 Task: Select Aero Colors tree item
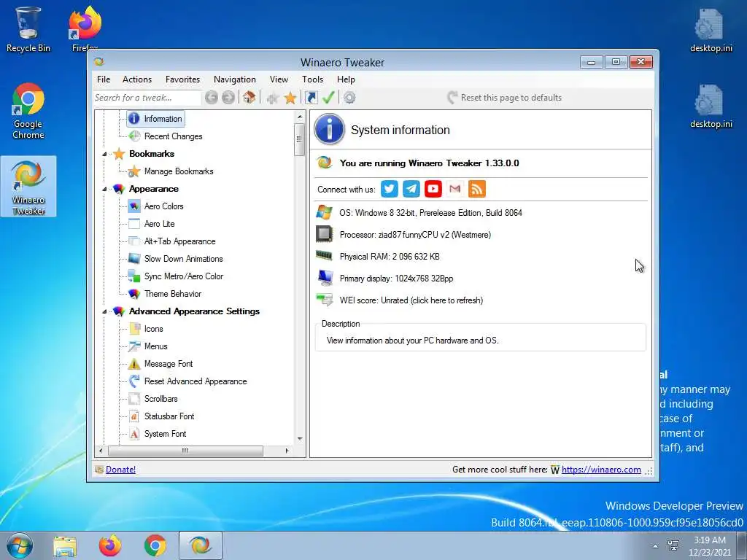click(163, 206)
